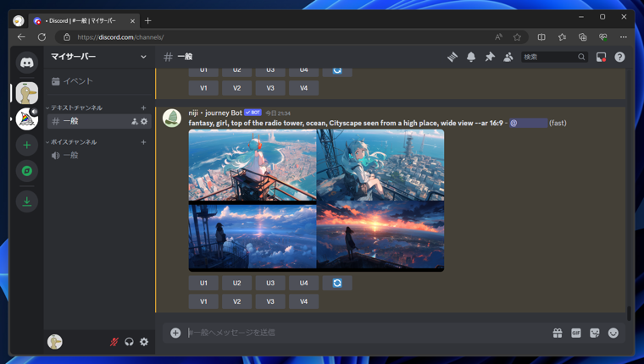The image size is (644, 364).
Task: Select the 一般 text channel
Action: pyautogui.click(x=99, y=121)
